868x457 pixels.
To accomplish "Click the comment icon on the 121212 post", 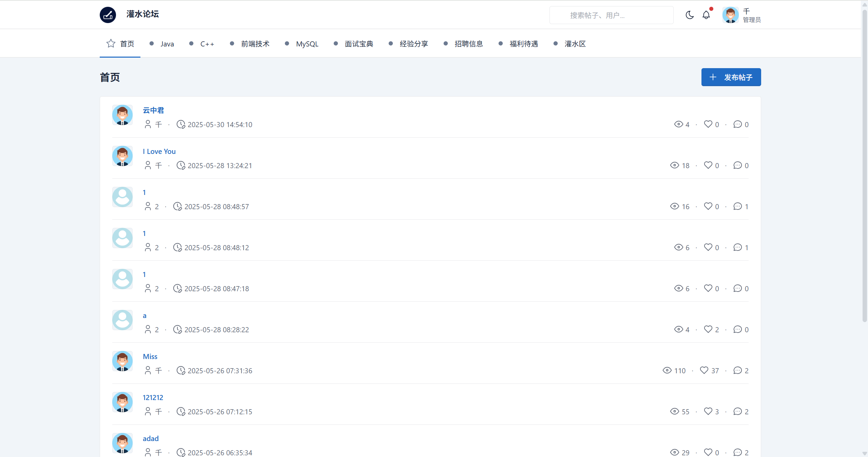I will click(x=737, y=411).
